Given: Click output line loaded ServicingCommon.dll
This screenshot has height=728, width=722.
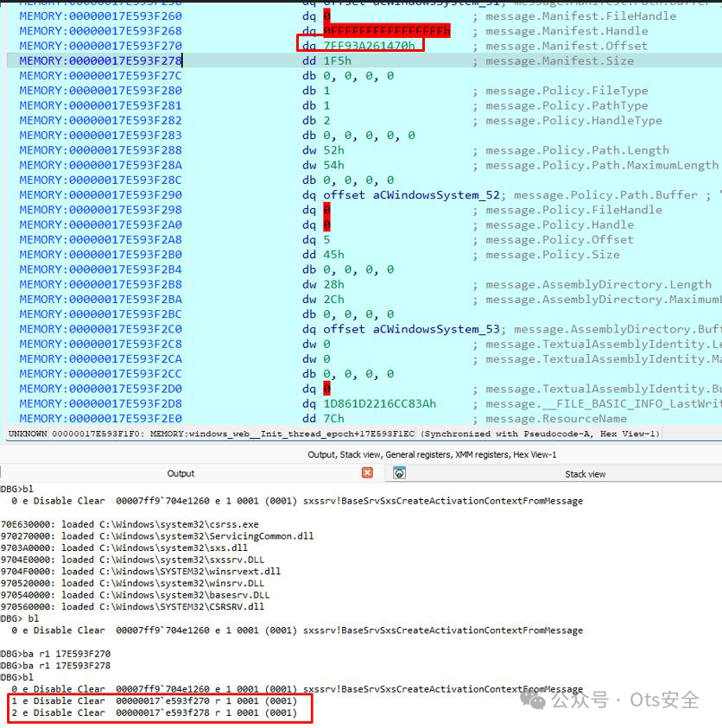Looking at the screenshot, I should 157,535.
